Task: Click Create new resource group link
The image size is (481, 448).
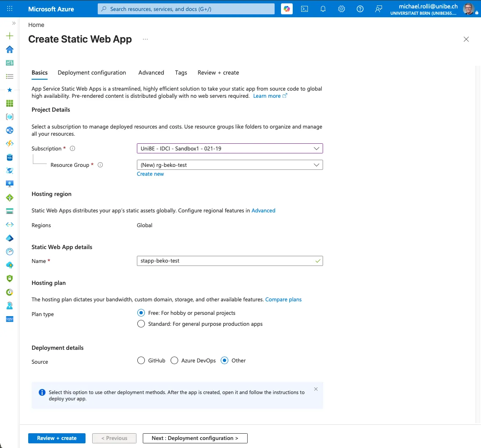Action: tap(150, 174)
